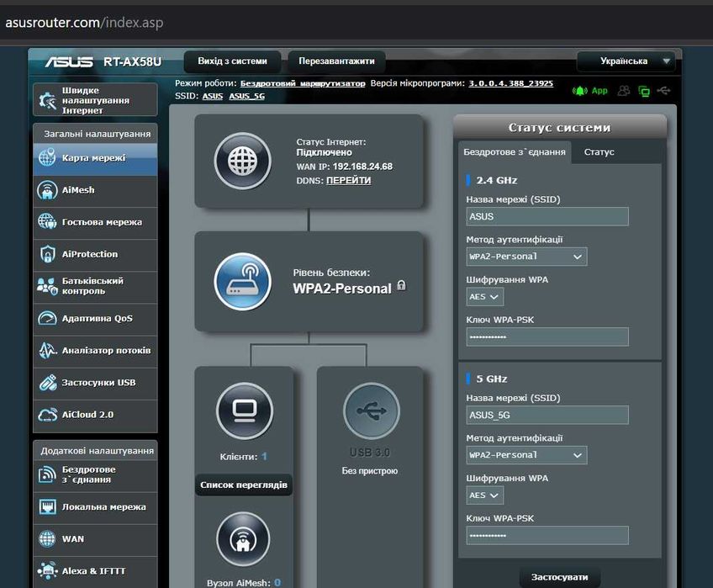The height and width of the screenshot is (588, 713).
Task: Check the USB status icon in header
Action: [664, 91]
